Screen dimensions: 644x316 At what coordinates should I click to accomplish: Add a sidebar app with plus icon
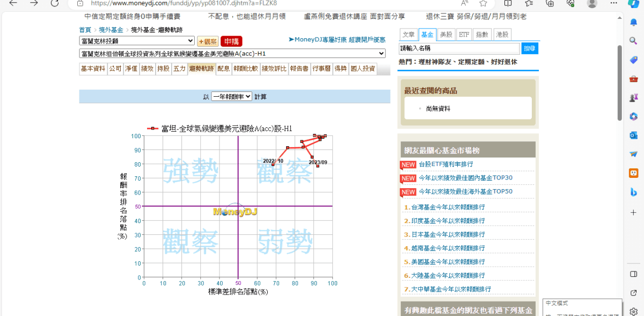633,212
